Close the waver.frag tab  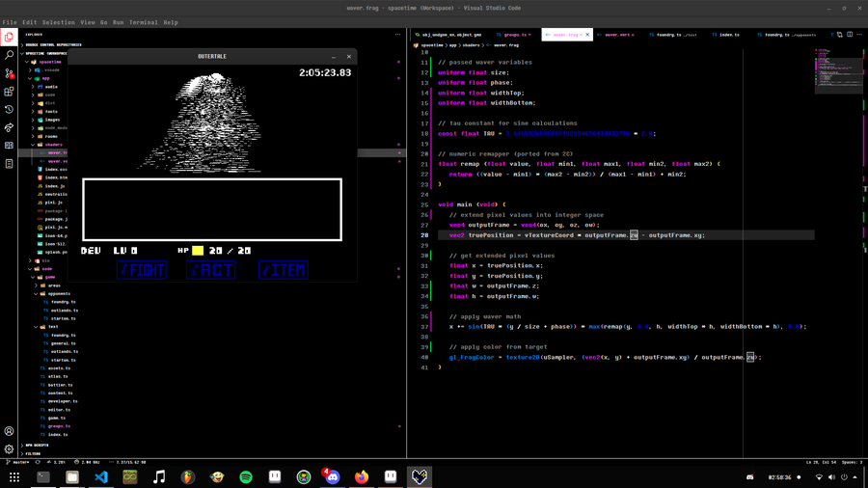tap(587, 35)
